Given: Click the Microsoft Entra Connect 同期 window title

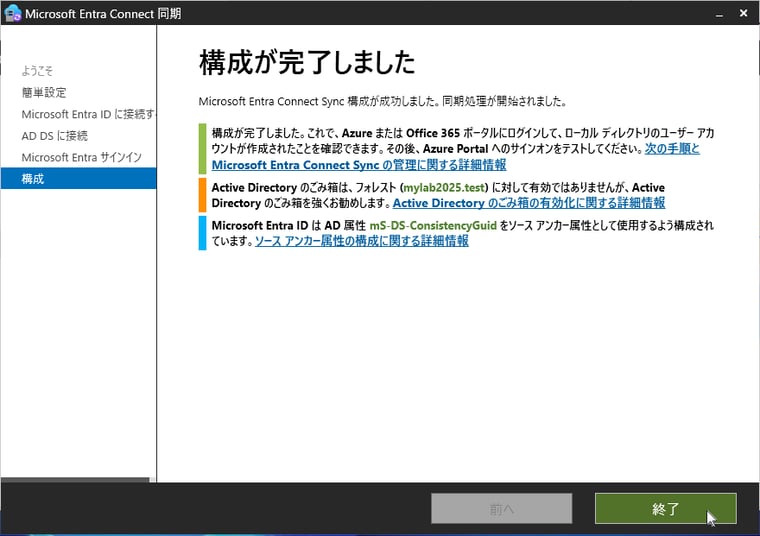Looking at the screenshot, I should click(x=103, y=14).
